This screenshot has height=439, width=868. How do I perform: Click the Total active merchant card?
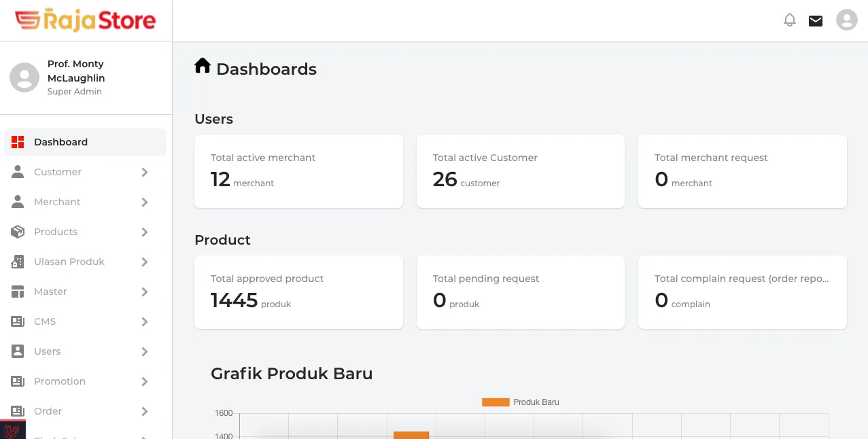tap(298, 171)
